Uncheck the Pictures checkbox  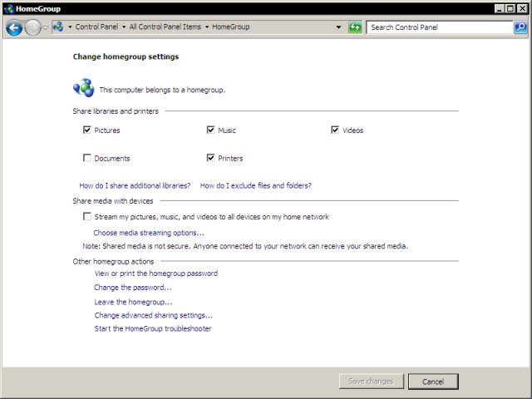pos(87,131)
